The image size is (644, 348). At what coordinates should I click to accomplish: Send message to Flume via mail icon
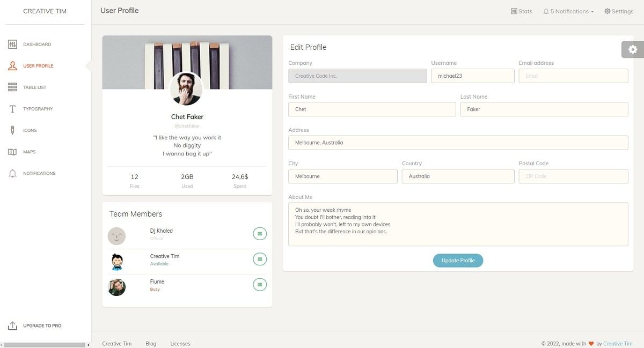pyautogui.click(x=260, y=284)
